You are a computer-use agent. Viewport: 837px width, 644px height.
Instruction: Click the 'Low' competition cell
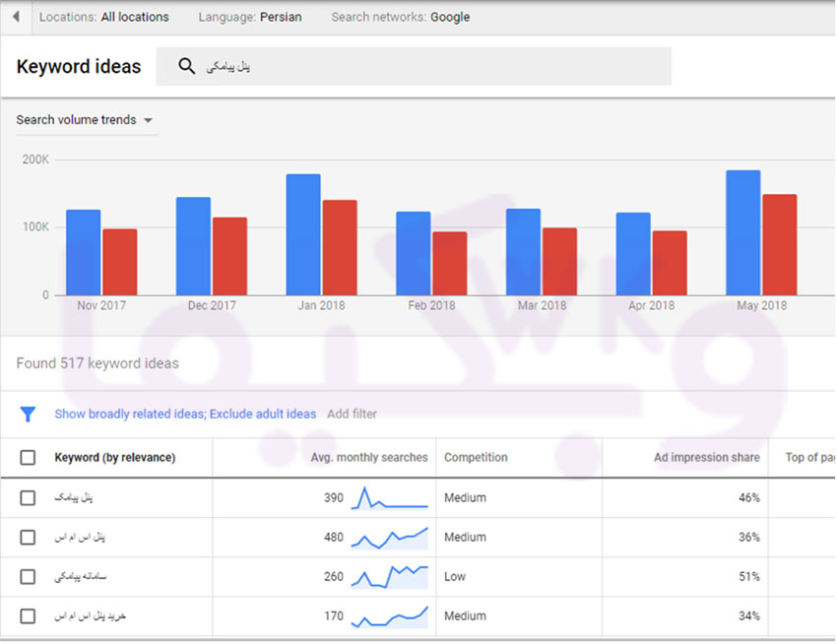pos(455,577)
